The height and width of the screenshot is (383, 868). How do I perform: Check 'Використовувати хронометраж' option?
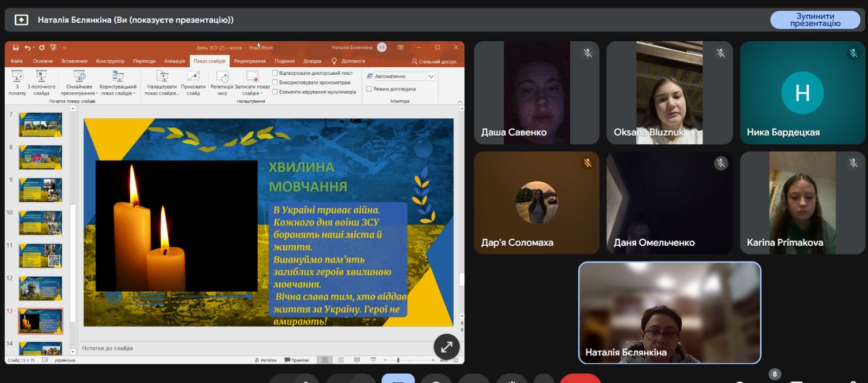click(x=275, y=82)
